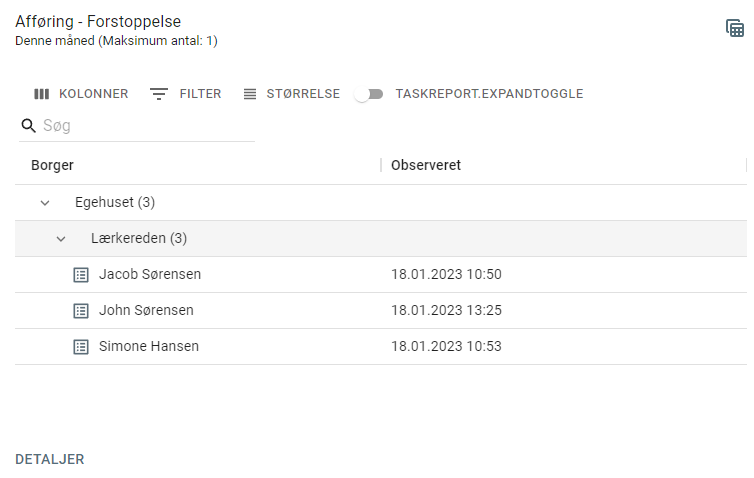Collapse the Lærkereden subgroup chevron
The width and height of the screenshot is (754, 478).
pyautogui.click(x=61, y=239)
